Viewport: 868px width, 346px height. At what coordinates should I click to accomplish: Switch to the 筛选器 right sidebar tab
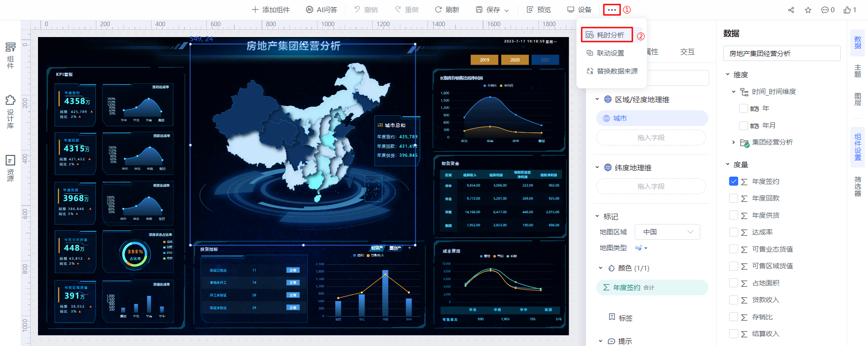click(x=858, y=187)
